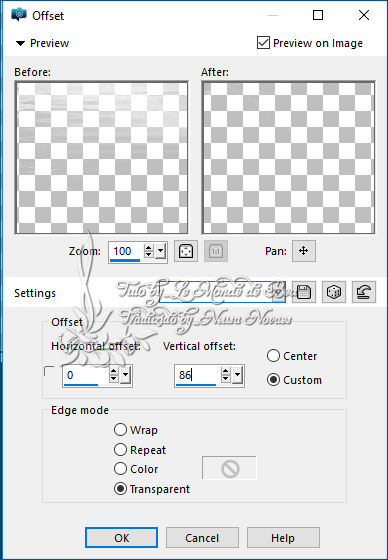Toggle the Preview on Image checkbox
The height and width of the screenshot is (560, 388).
[263, 43]
